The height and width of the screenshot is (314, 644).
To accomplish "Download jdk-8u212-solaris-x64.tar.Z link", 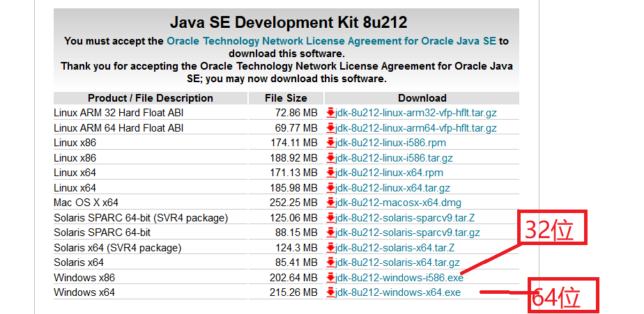I will (394, 248).
